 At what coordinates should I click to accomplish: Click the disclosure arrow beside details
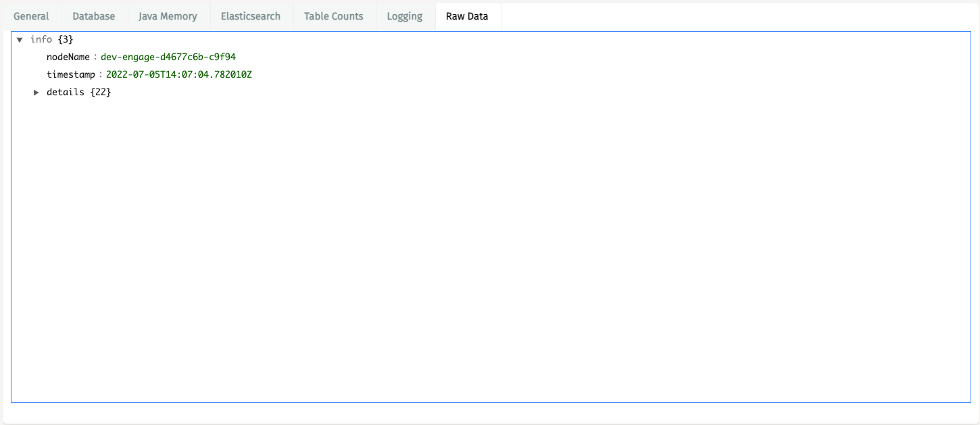(36, 92)
